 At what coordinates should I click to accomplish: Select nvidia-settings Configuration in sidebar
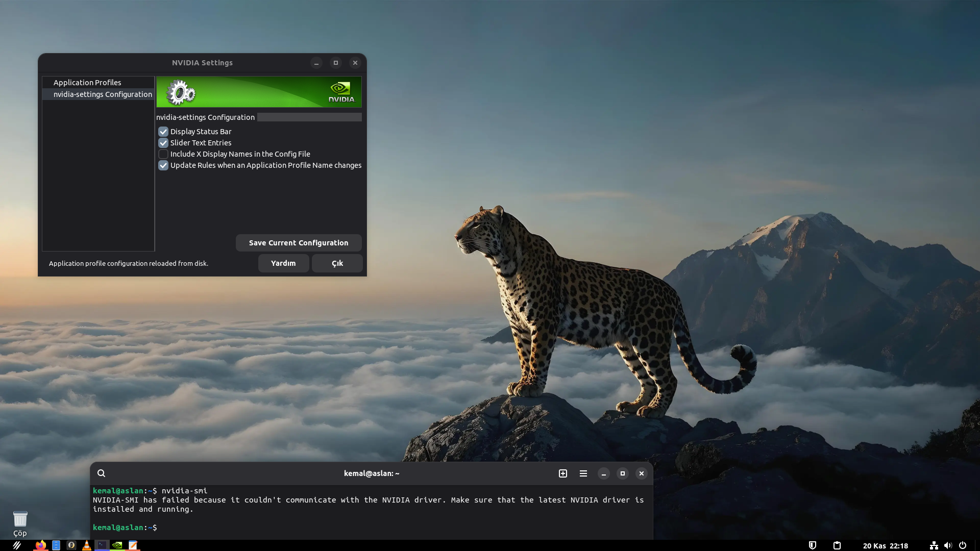(x=103, y=94)
